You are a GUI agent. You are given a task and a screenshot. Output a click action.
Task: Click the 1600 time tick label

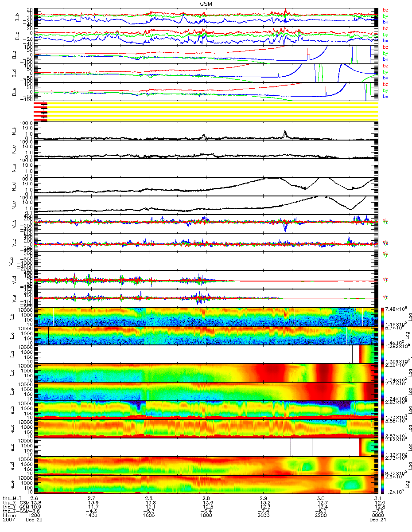149,516
